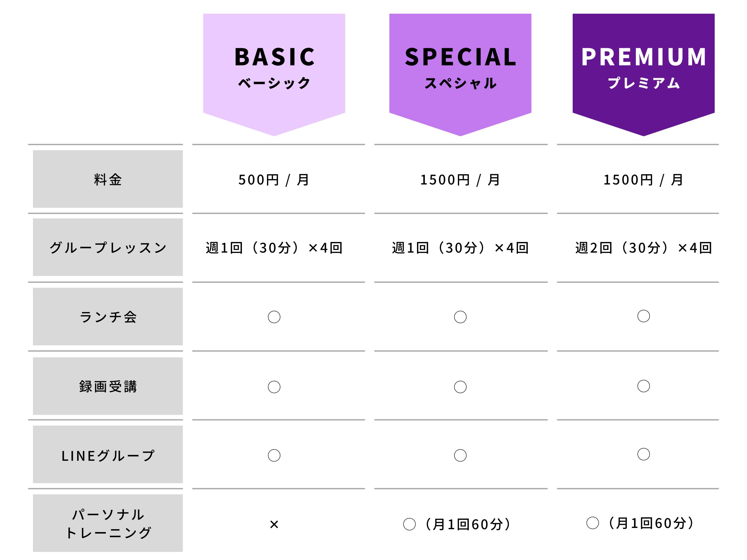The width and height of the screenshot is (747, 560).
Task: Click the BASIC plan's LINEグループ circle
Action: (x=274, y=455)
